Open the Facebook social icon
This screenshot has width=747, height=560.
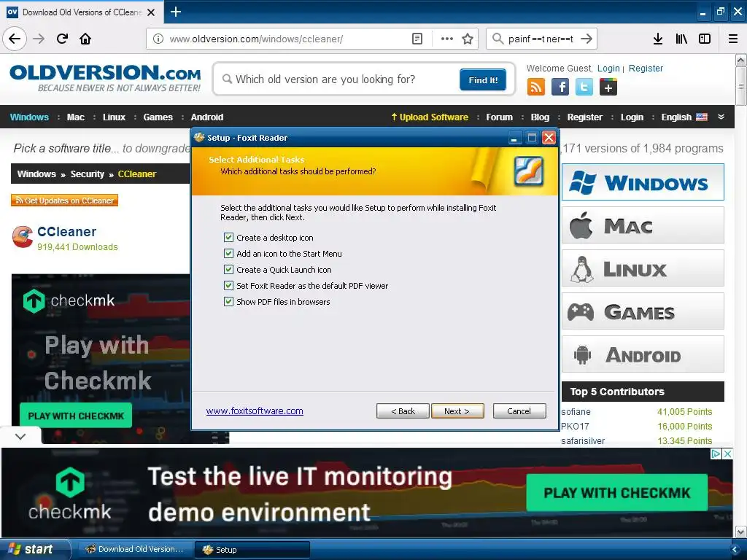click(560, 87)
